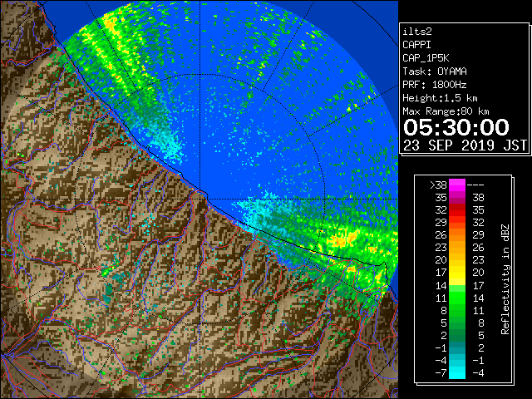Click the '---' legend entry

click(x=475, y=185)
